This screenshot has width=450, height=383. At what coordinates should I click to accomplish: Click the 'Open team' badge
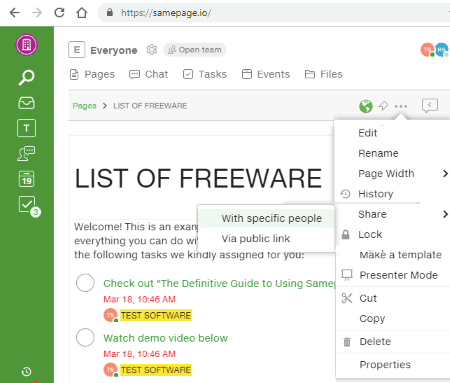(195, 50)
